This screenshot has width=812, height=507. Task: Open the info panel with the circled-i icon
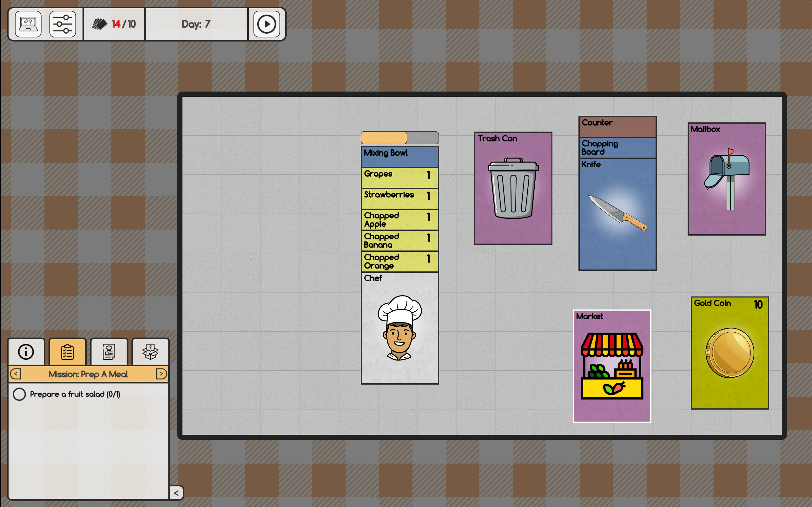(26, 352)
